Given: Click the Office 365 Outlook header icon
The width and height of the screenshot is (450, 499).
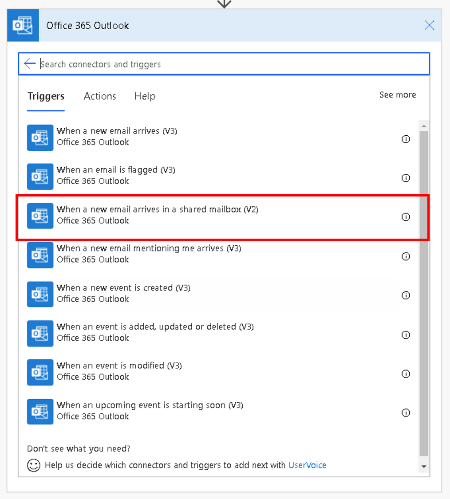Looking at the screenshot, I should [x=23, y=25].
